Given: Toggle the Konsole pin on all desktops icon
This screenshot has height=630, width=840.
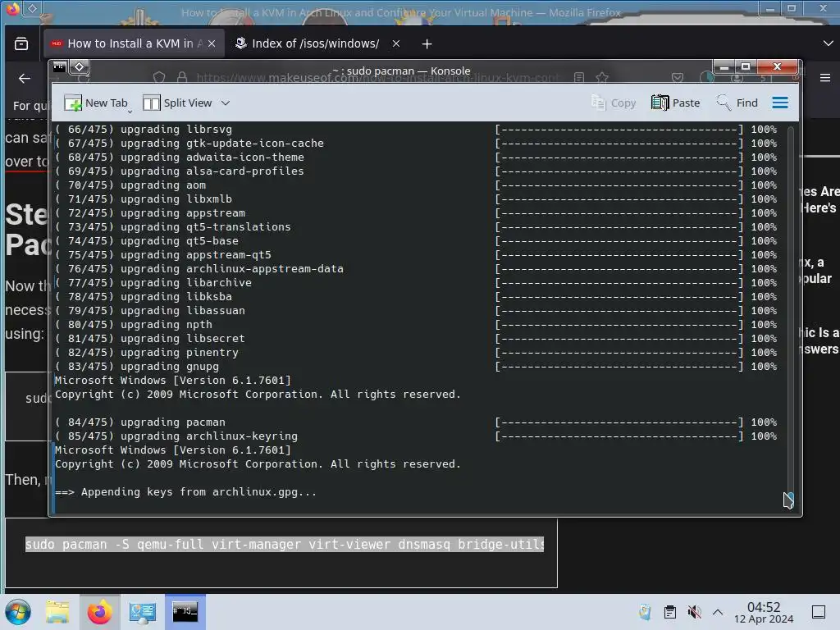Looking at the screenshot, I should point(80,67).
